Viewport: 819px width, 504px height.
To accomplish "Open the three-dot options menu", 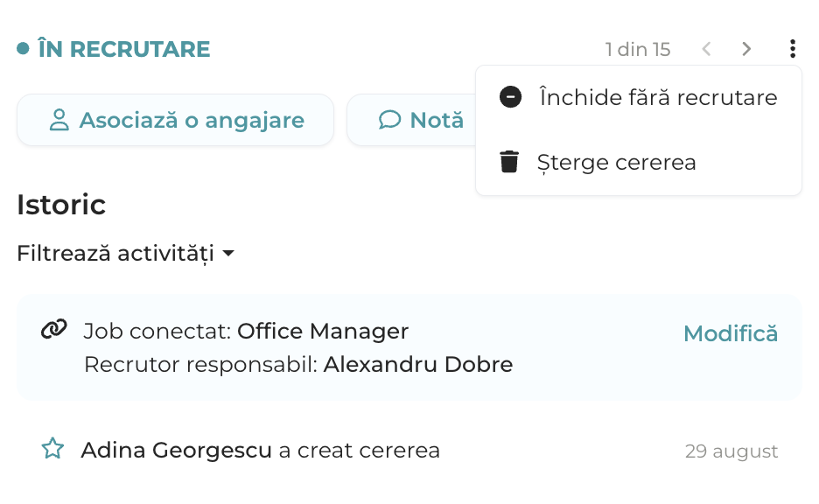I will 793,49.
